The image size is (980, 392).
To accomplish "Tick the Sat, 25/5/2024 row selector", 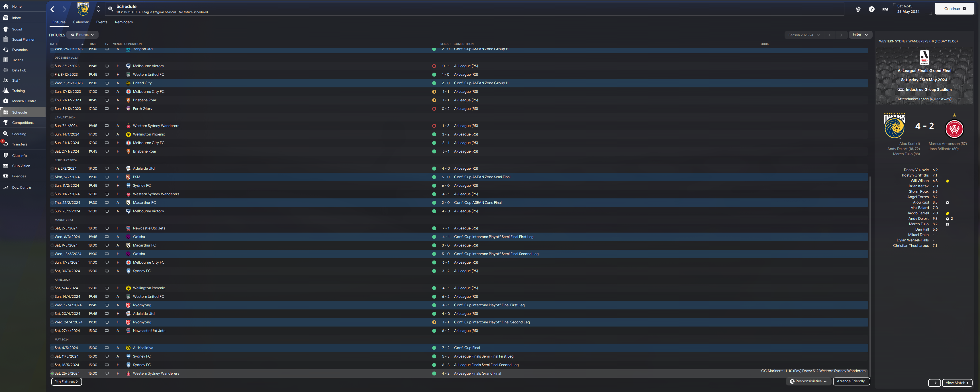I will pos(52,373).
